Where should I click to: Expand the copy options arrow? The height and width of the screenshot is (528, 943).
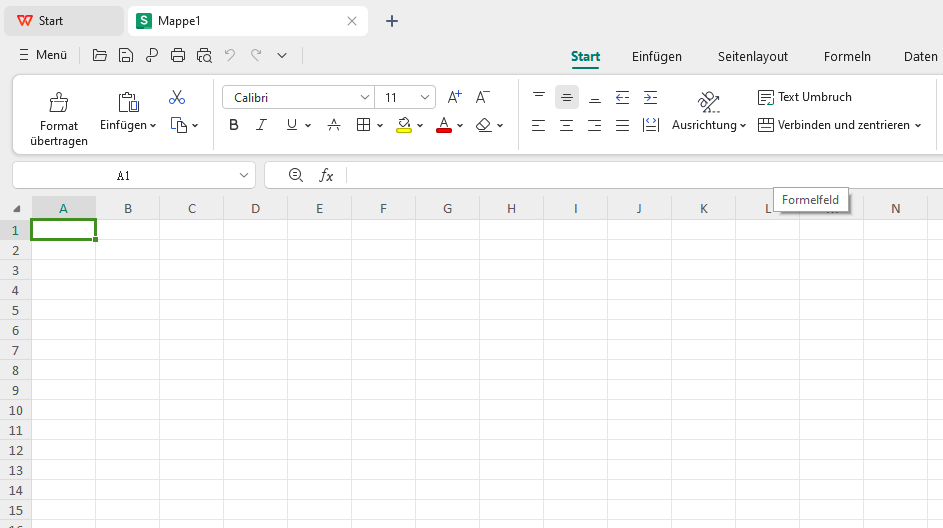coord(195,126)
